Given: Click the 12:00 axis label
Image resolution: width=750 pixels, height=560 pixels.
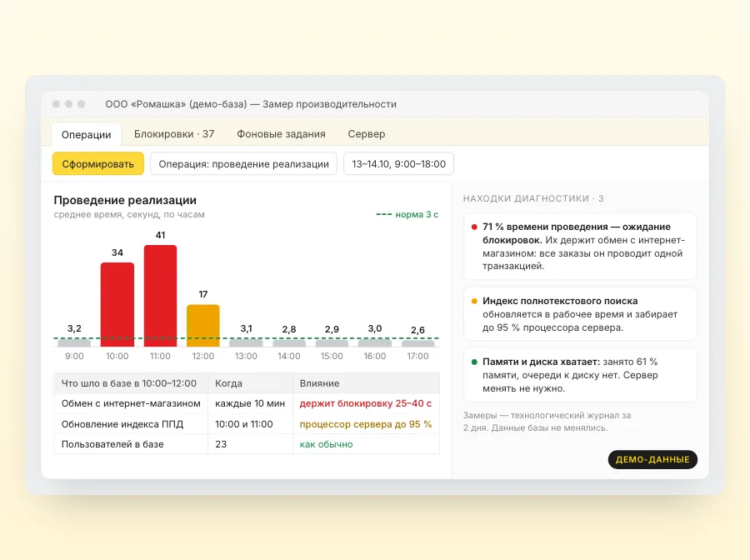Looking at the screenshot, I should (x=202, y=356).
